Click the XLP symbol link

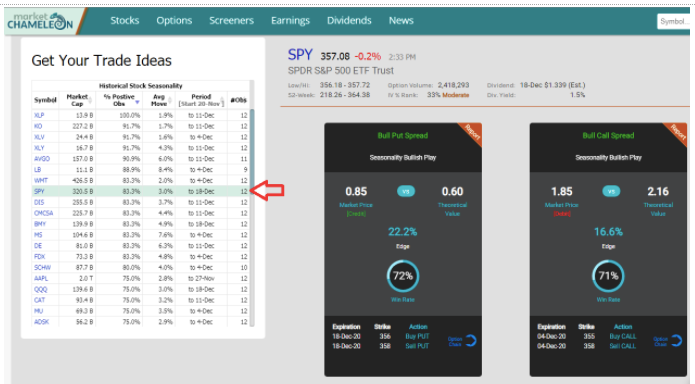(39, 115)
